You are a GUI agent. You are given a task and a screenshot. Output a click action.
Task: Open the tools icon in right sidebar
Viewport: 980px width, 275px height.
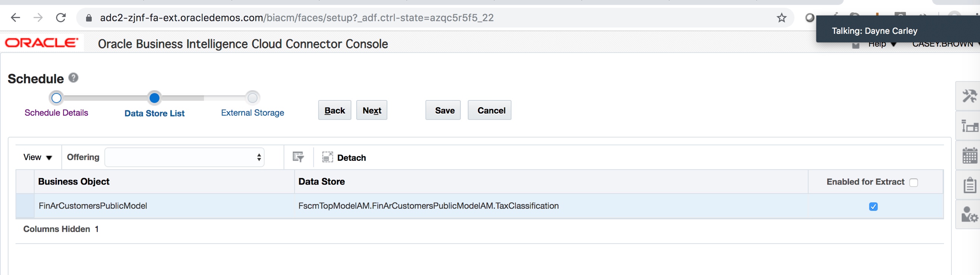click(968, 96)
